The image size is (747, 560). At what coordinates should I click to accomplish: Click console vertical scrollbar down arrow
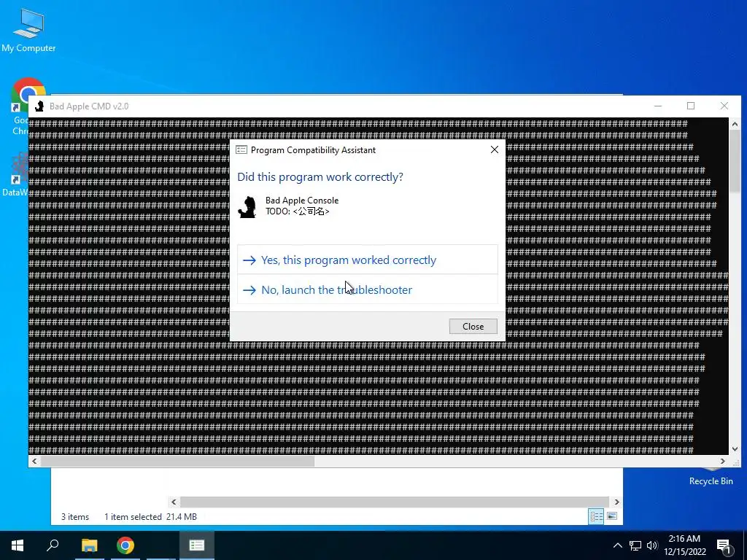(735, 448)
